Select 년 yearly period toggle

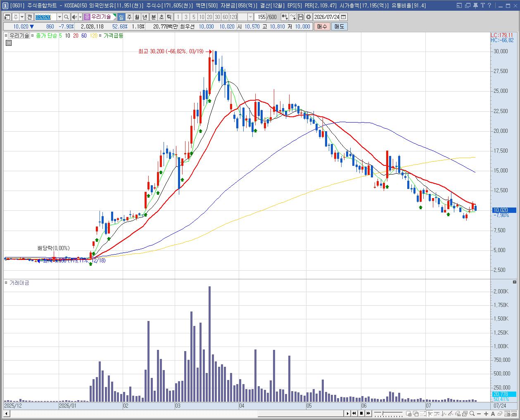tap(145, 17)
